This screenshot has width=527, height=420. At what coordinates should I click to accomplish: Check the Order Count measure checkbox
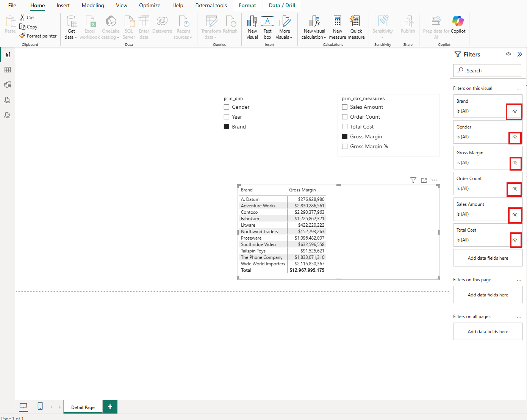(x=345, y=117)
